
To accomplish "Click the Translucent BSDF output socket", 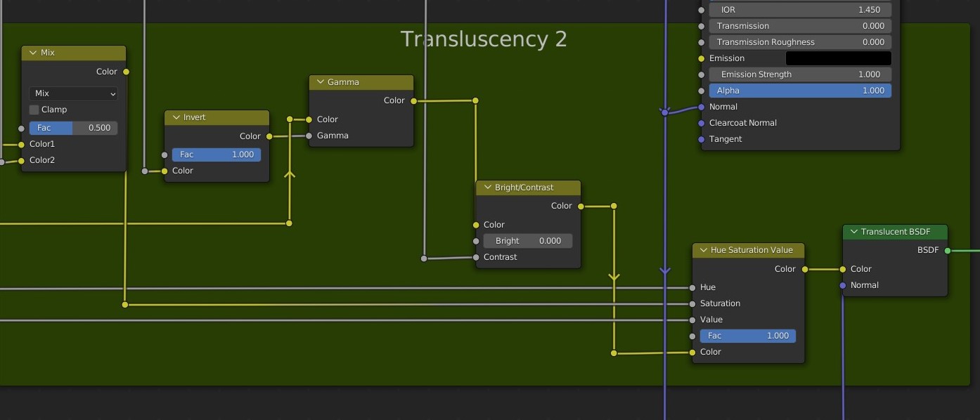I will point(948,251).
